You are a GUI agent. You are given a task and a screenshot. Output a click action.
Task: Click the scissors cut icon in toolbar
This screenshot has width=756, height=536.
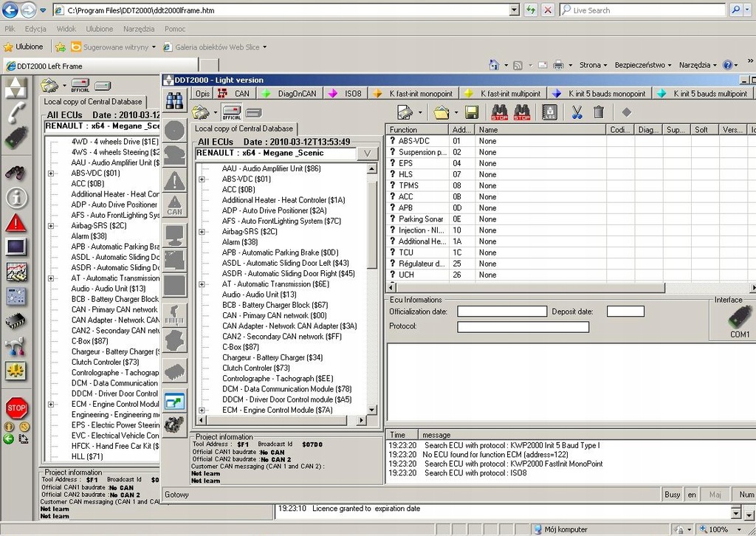pyautogui.click(x=577, y=112)
